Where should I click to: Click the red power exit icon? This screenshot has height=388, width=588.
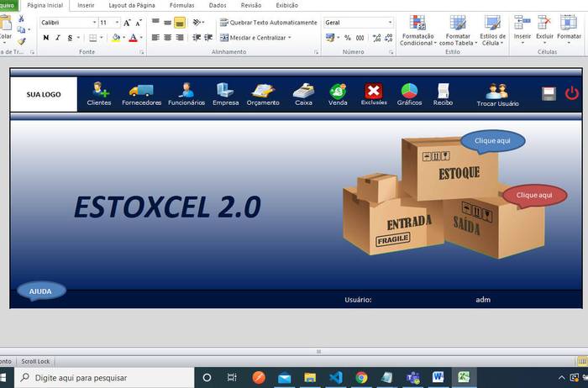pyautogui.click(x=572, y=93)
